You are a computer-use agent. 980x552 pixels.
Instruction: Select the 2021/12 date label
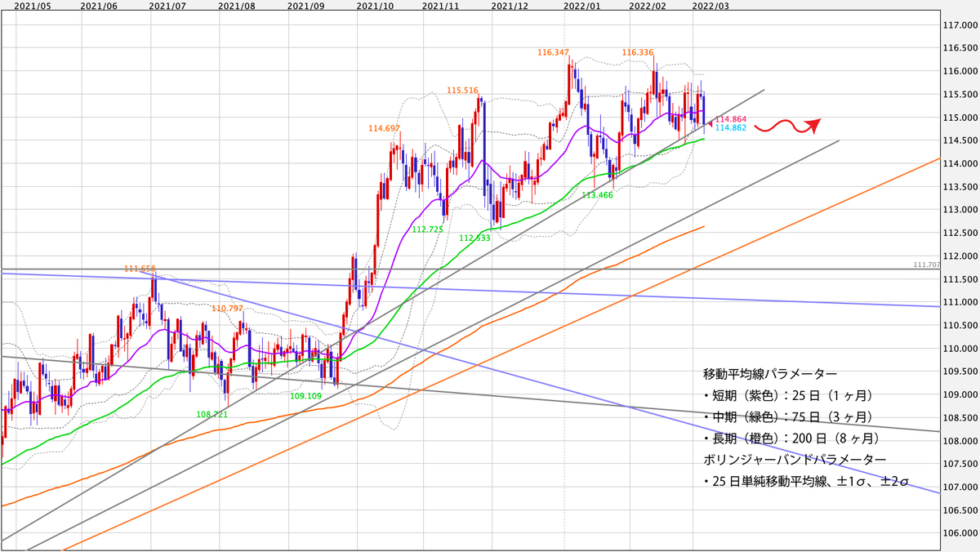(x=510, y=6)
